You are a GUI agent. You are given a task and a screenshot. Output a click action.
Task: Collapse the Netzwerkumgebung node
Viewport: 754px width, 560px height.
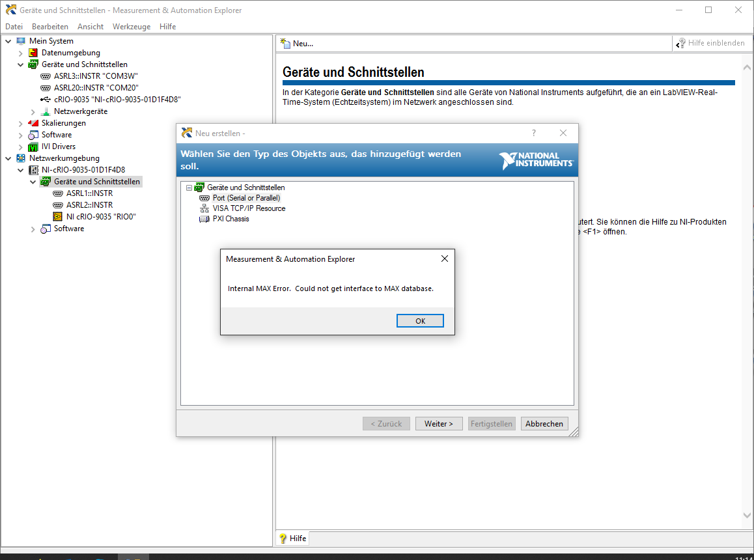coord(8,158)
